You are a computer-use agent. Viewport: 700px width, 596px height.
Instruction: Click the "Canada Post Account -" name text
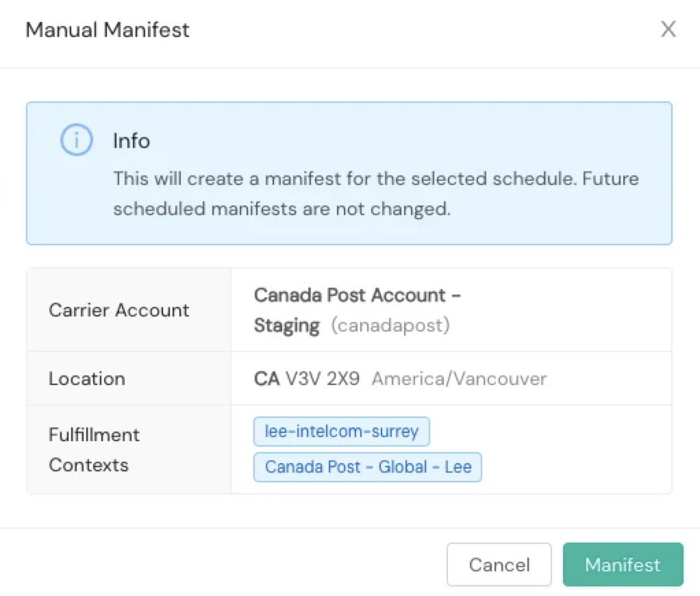point(357,295)
